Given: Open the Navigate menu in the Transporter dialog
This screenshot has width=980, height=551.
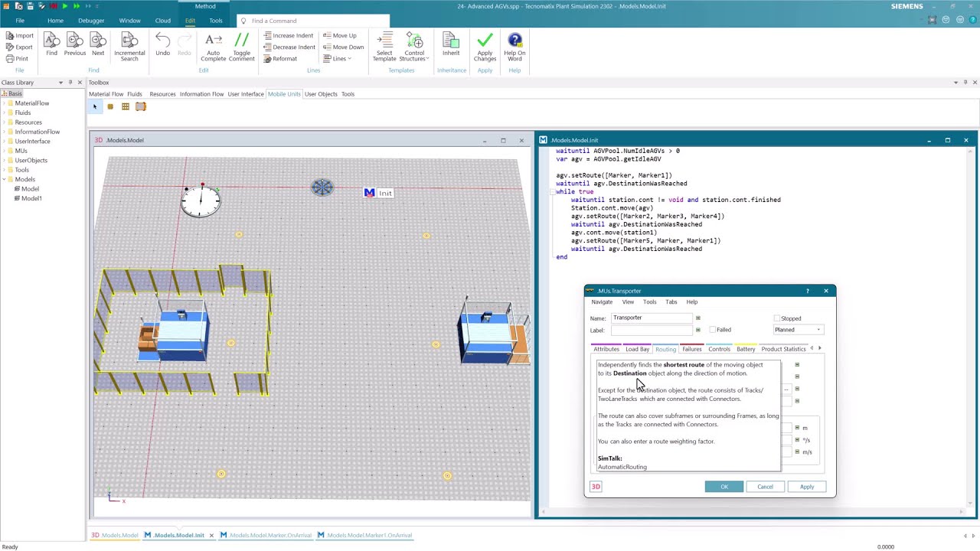Looking at the screenshot, I should (602, 302).
